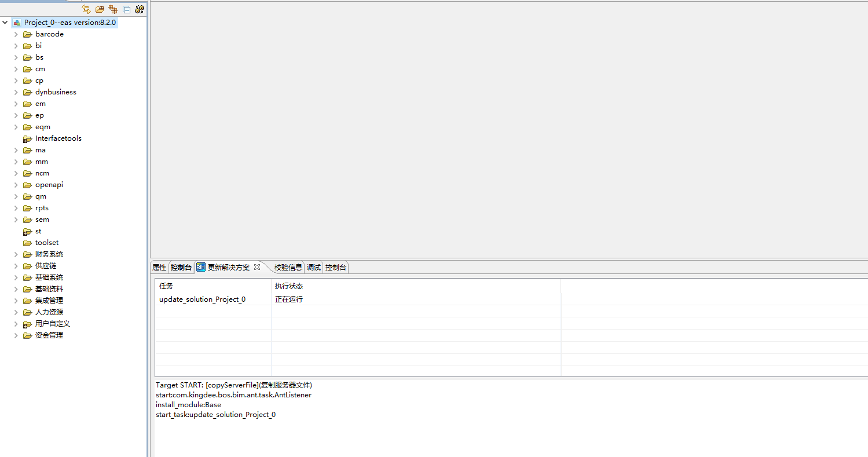Screen dimensions: 868x457
Task: Click the gears settings toolbar icon
Action: click(140, 9)
